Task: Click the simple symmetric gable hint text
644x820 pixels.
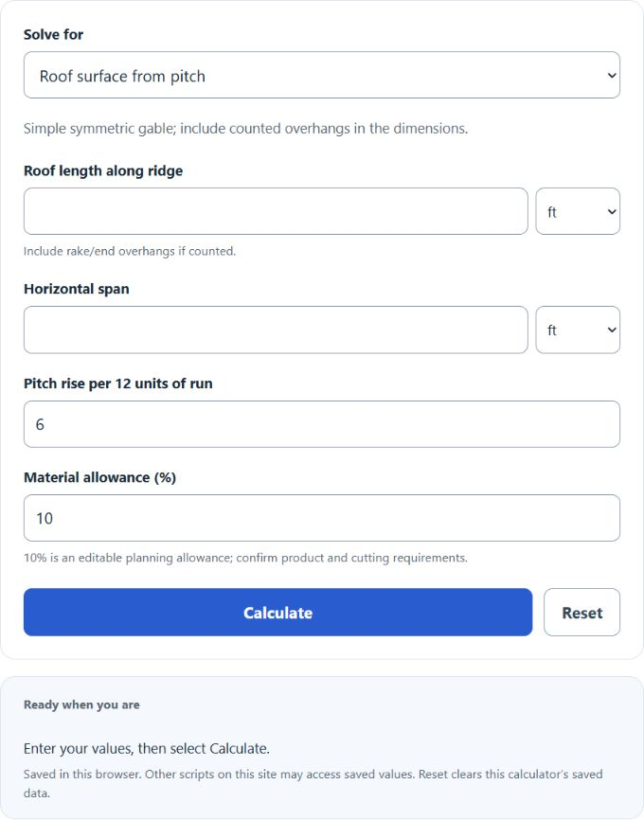Action: coord(246,129)
